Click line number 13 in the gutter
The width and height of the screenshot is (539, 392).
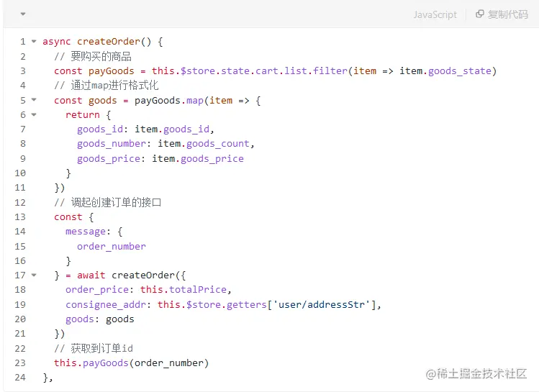pyautogui.click(x=20, y=216)
